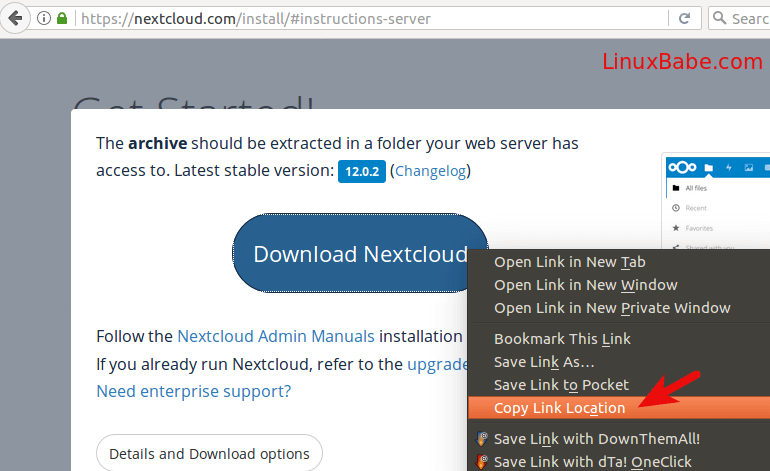Open the Nextcloud Admin Manuals link
This screenshot has height=471, width=770.
(x=276, y=336)
